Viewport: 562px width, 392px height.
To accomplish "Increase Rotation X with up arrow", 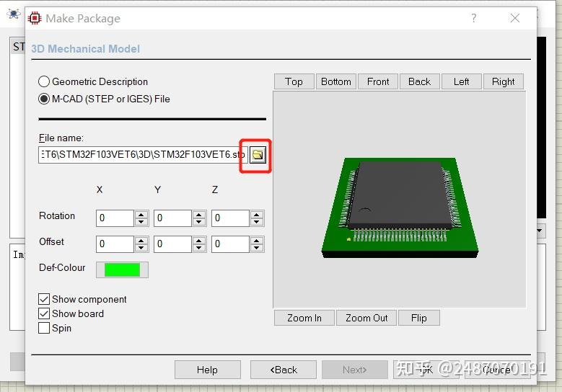I will coord(141,215).
